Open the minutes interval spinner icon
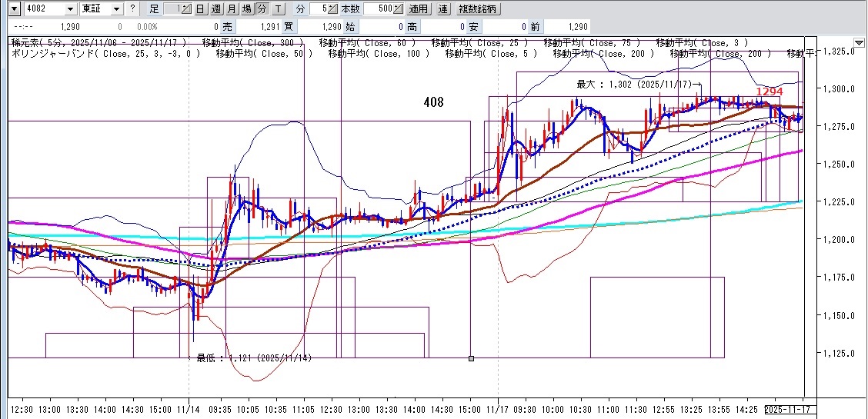Screen dimensions: 868x419 (x=332, y=9)
